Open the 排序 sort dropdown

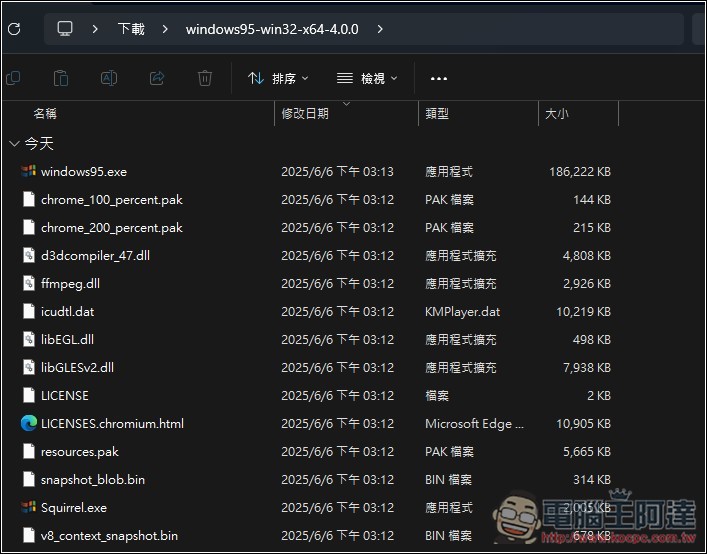[x=278, y=78]
